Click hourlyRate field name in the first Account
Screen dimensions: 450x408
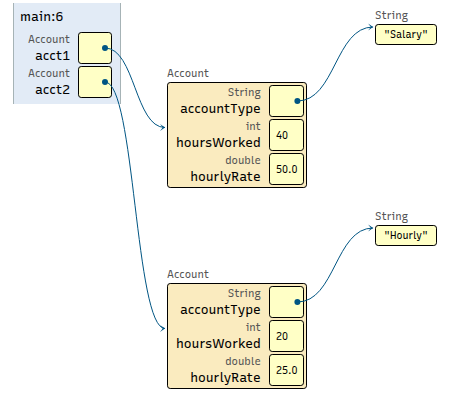click(225, 177)
